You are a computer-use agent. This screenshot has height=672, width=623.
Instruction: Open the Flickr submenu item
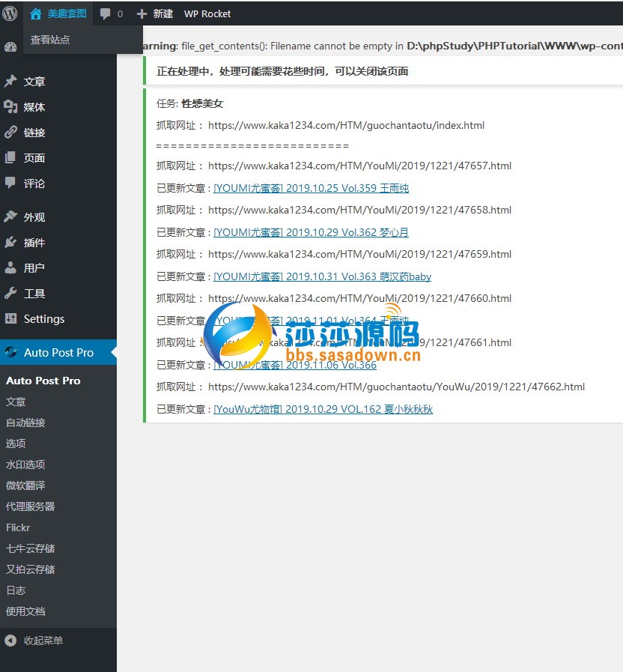pyautogui.click(x=18, y=527)
